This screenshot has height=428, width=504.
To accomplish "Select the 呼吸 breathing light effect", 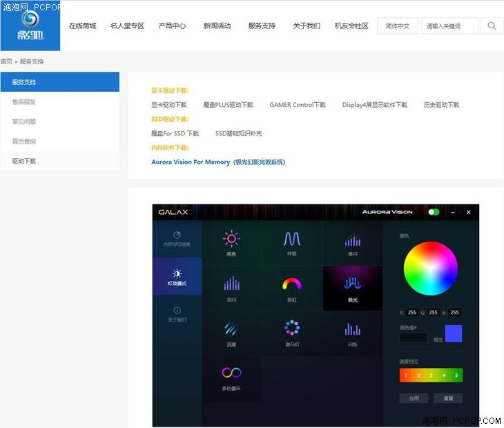I will pyautogui.click(x=292, y=243).
